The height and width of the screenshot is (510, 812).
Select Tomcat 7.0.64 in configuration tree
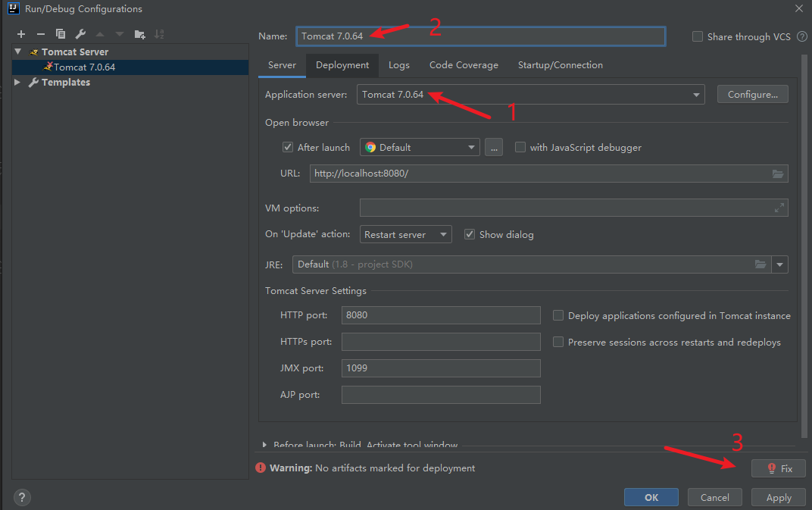coord(130,67)
